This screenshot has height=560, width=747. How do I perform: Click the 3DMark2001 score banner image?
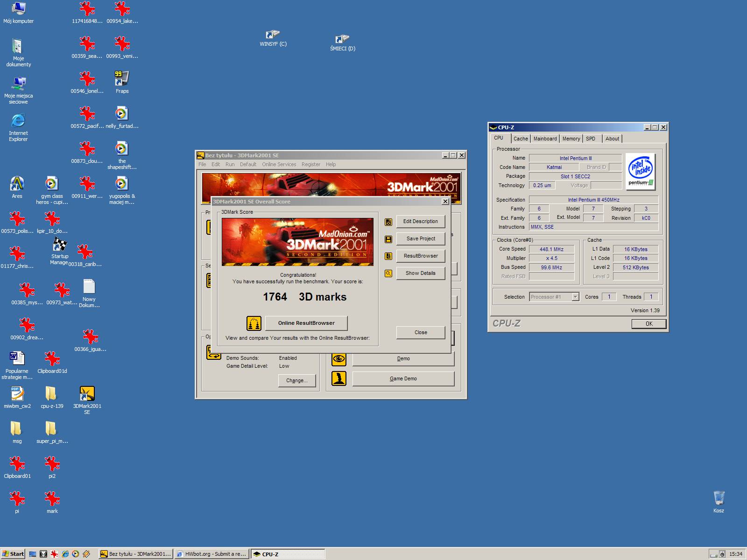(297, 242)
